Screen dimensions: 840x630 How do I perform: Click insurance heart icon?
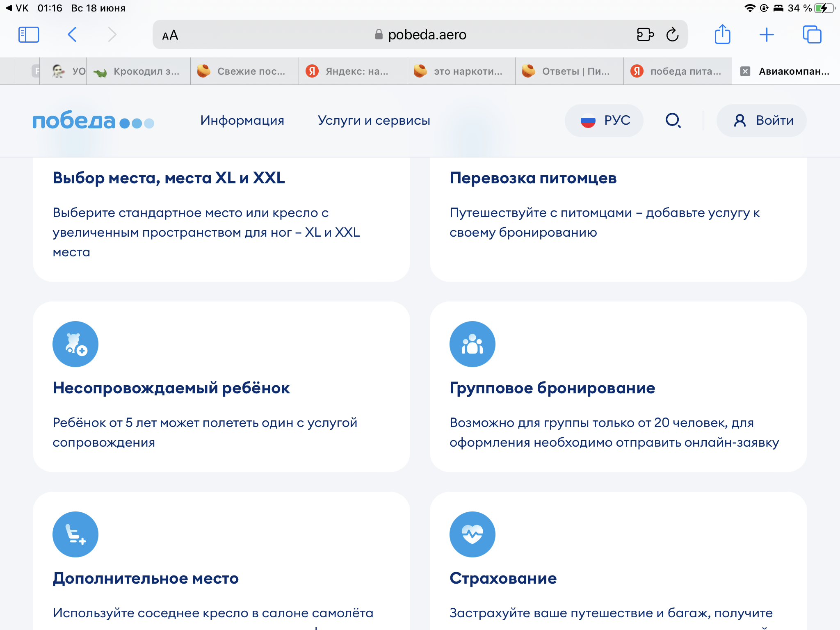tap(472, 534)
